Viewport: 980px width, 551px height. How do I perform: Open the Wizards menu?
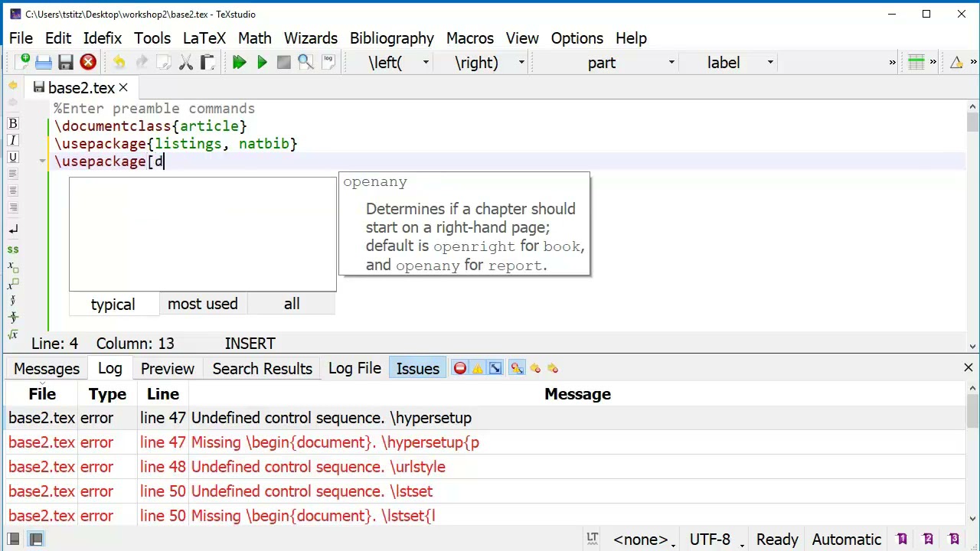point(311,38)
